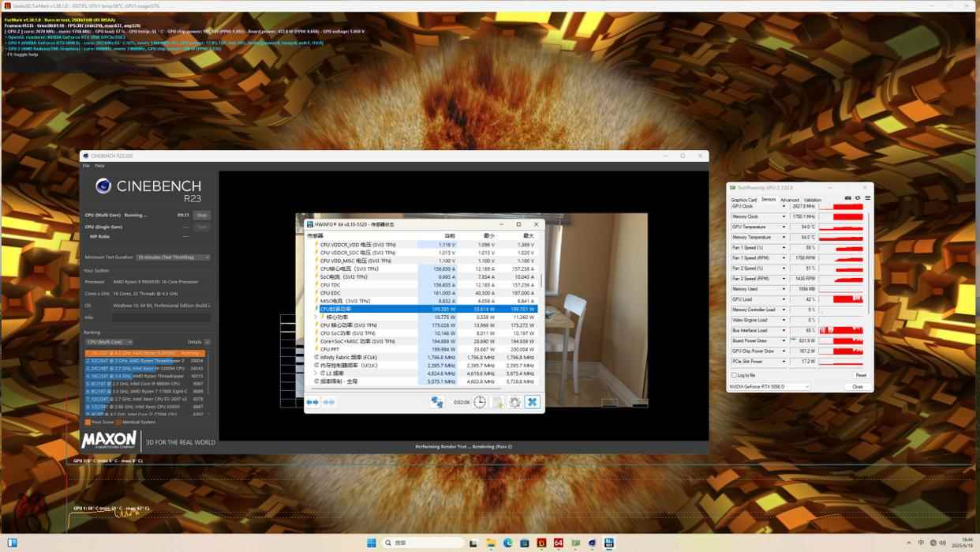Screen dimensions: 980x552
Task: Open the CPU (Multi Core) ranking dropdown
Action: point(109,342)
